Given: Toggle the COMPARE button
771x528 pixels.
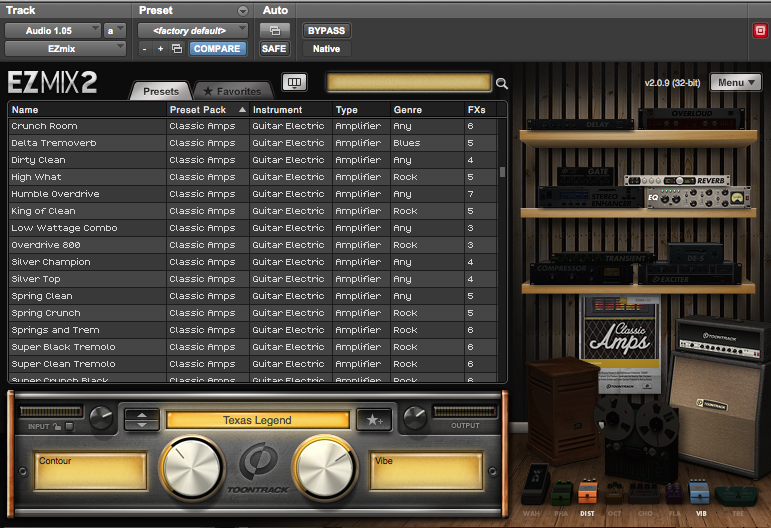Looking at the screenshot, I should 217,49.
